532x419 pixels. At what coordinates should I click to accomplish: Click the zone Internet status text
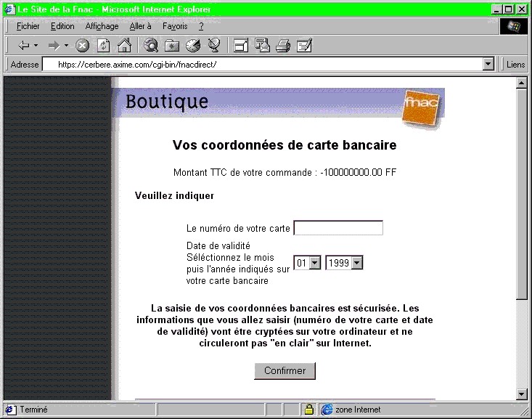click(x=358, y=410)
